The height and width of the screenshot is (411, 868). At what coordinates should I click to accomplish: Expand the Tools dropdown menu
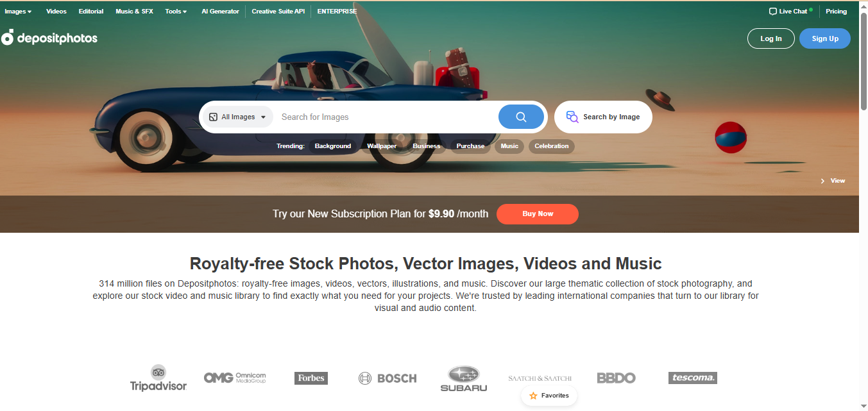[176, 12]
